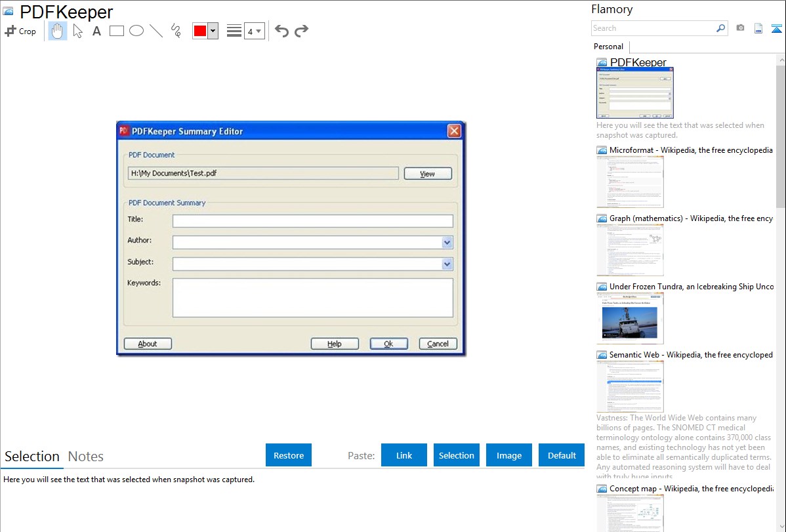Open the line width dropdown showing 4
Image resolution: width=786 pixels, height=532 pixels.
pyautogui.click(x=255, y=31)
